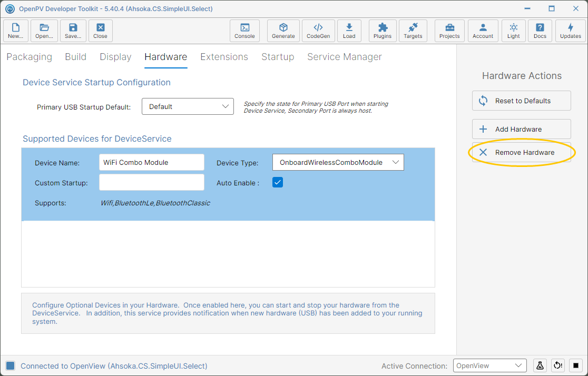Screen dimensions: 588x376
Task: Click the Remove Hardware button
Action: coord(522,152)
